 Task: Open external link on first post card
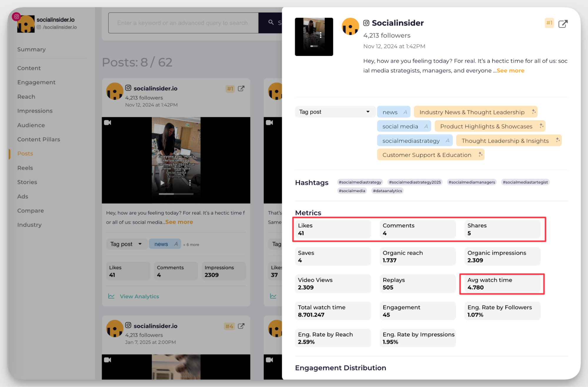pos(241,88)
